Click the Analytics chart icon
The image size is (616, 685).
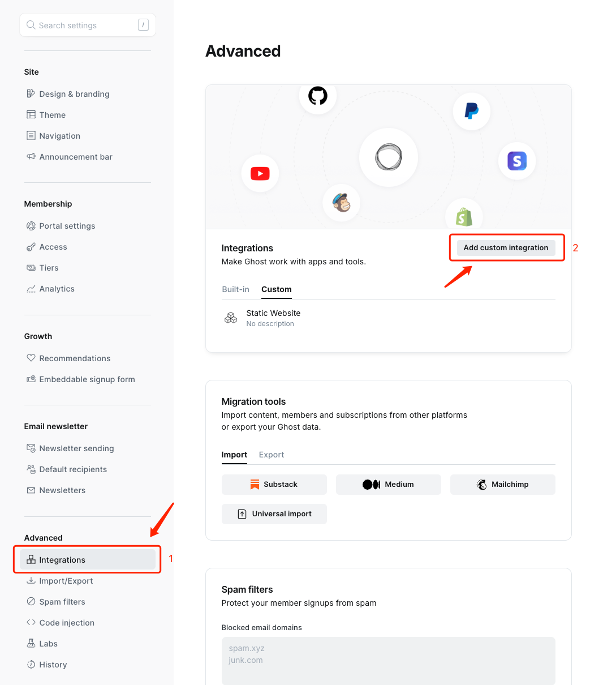[31, 289]
